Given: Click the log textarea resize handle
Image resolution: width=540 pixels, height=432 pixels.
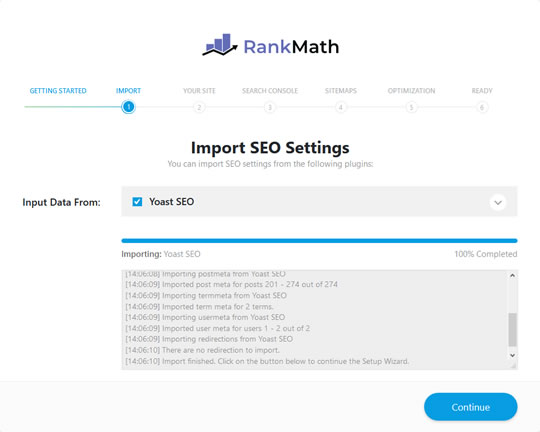Looking at the screenshot, I should click(513, 366).
